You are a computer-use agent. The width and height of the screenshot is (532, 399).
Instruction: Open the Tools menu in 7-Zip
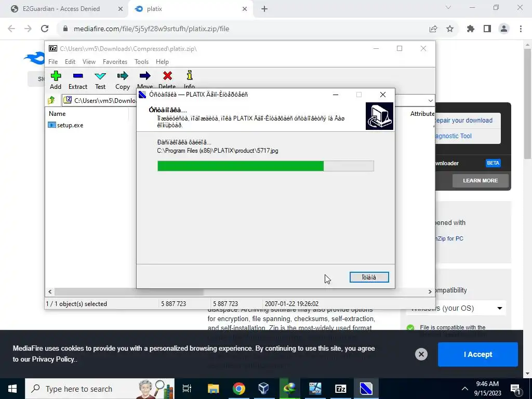point(141,62)
